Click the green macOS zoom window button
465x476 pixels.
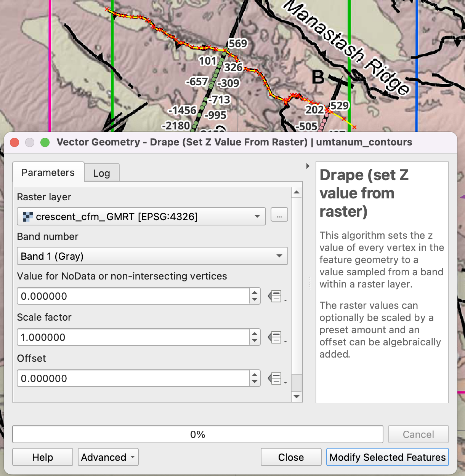[x=45, y=142]
